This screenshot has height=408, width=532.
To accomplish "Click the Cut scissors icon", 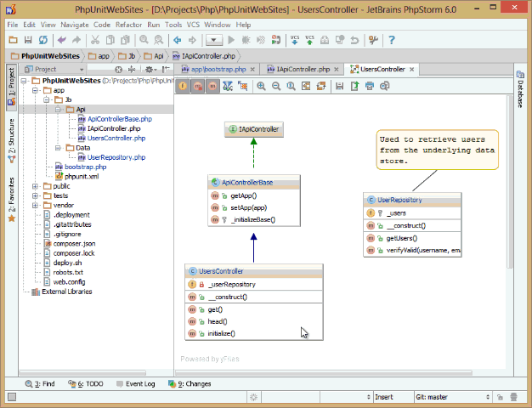I will click(x=95, y=40).
